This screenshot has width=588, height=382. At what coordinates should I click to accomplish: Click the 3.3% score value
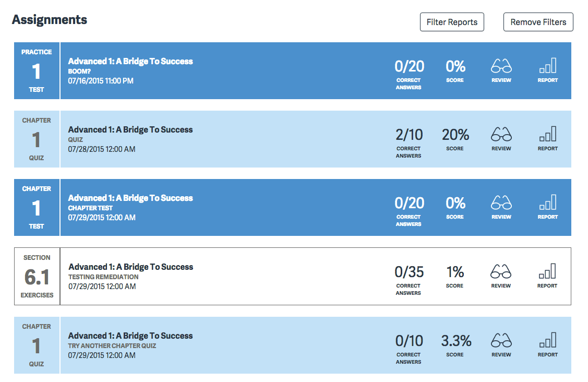(456, 341)
